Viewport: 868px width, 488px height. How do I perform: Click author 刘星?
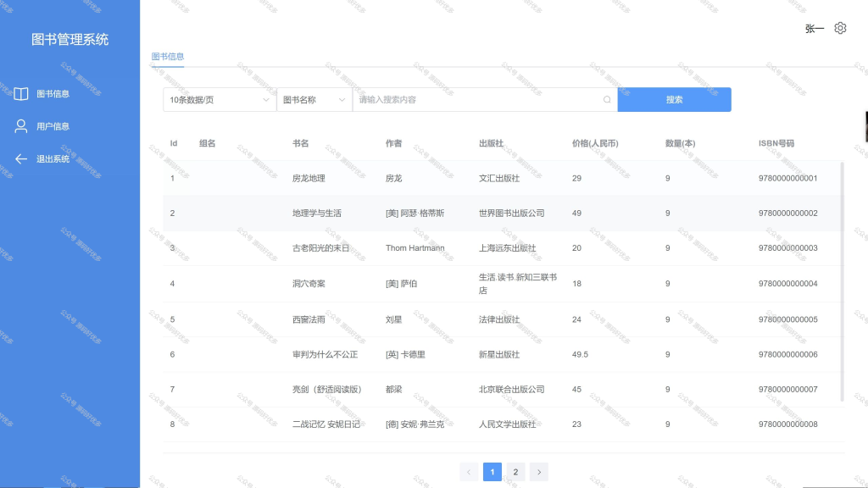click(x=393, y=319)
